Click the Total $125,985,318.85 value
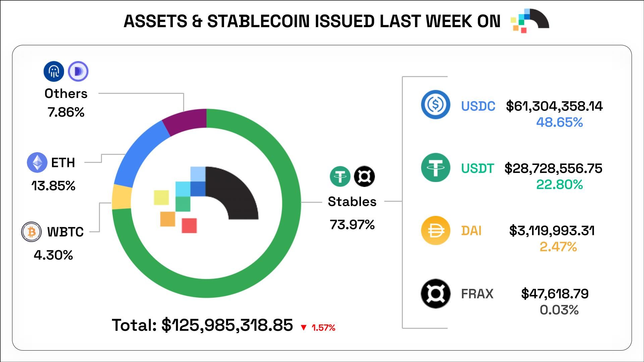Screen dimensions: 644x362 [227, 325]
